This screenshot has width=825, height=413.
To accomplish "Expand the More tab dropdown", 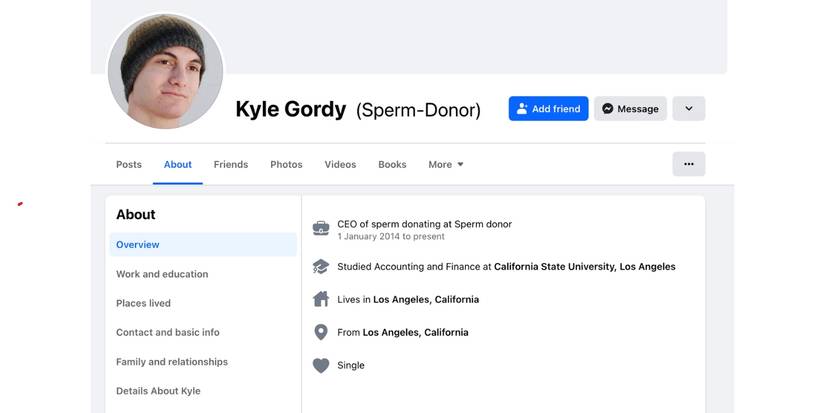I will pyautogui.click(x=446, y=165).
